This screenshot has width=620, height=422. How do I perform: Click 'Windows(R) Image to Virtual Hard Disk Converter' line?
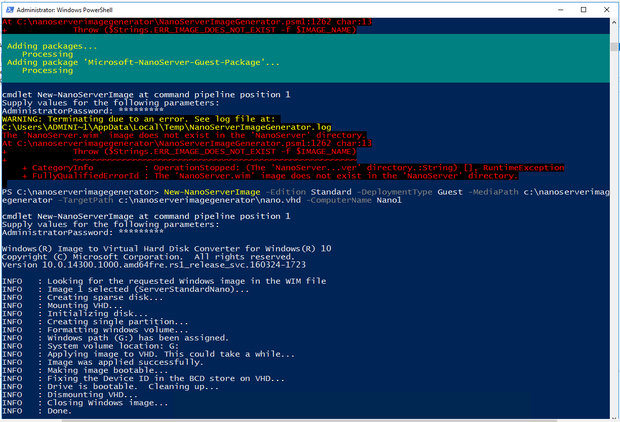pos(166,249)
